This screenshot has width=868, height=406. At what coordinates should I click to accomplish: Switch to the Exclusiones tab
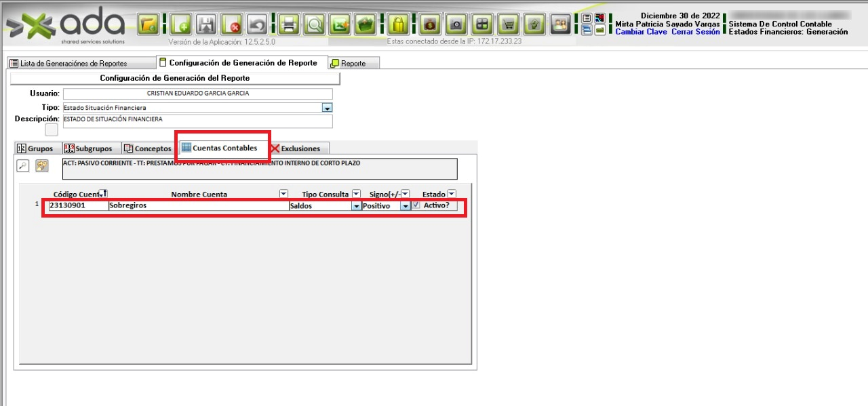295,148
